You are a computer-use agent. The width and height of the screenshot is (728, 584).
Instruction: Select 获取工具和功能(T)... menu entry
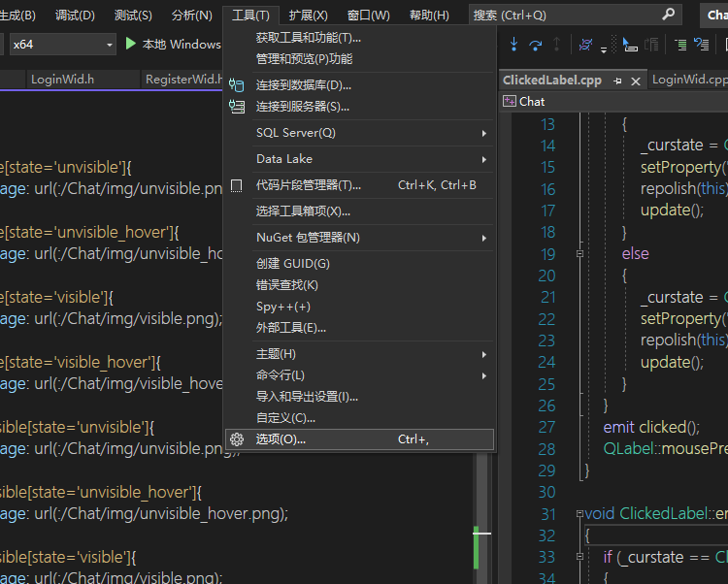[x=359, y=38]
